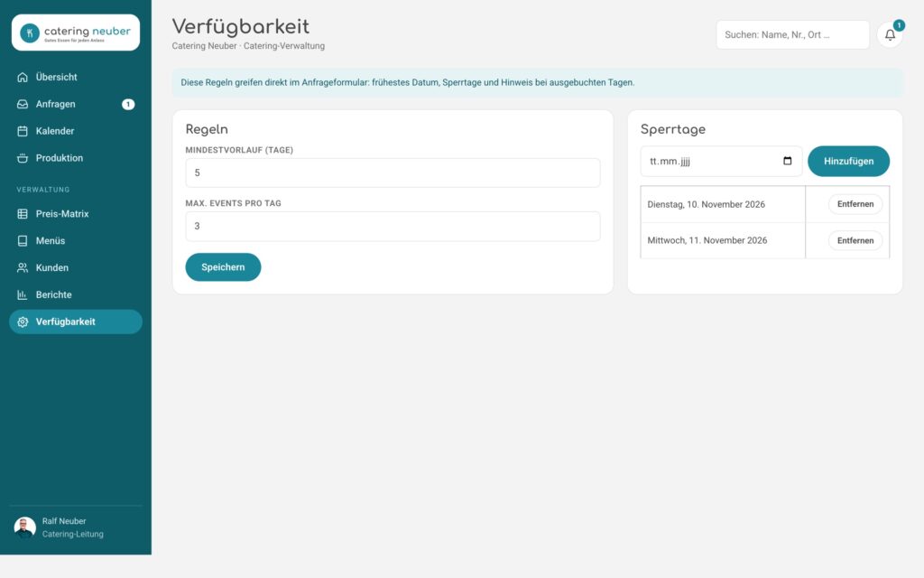Click the search field Suchen: Name, Nr., Ort

point(792,35)
